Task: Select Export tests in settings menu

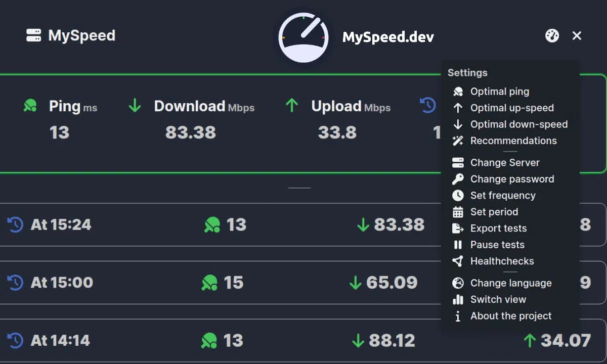Action: [498, 229]
